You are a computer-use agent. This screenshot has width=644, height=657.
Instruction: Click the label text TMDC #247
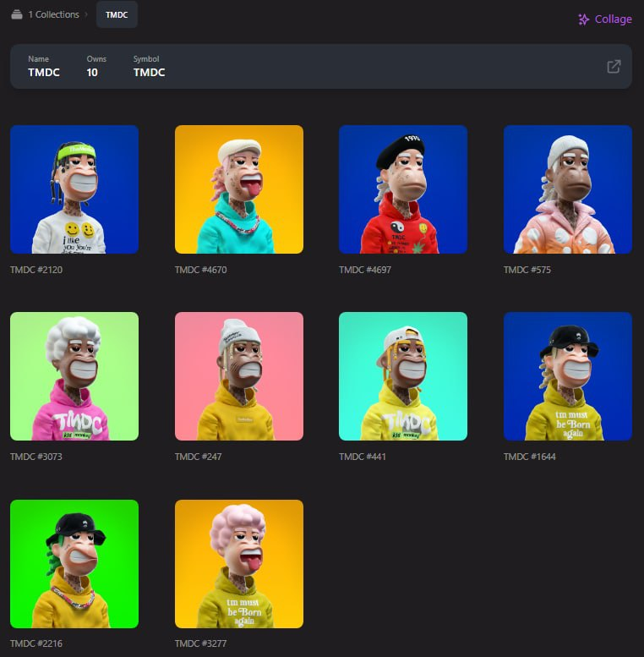(x=199, y=457)
